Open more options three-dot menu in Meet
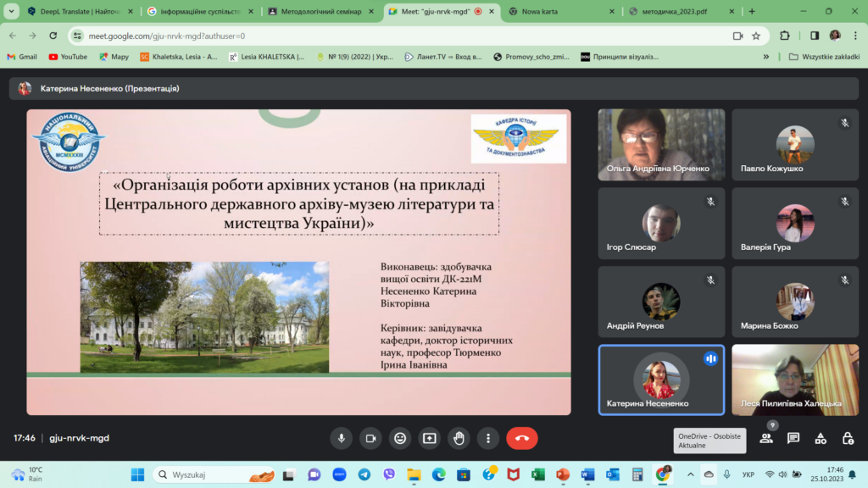The width and height of the screenshot is (868, 488). click(x=488, y=438)
